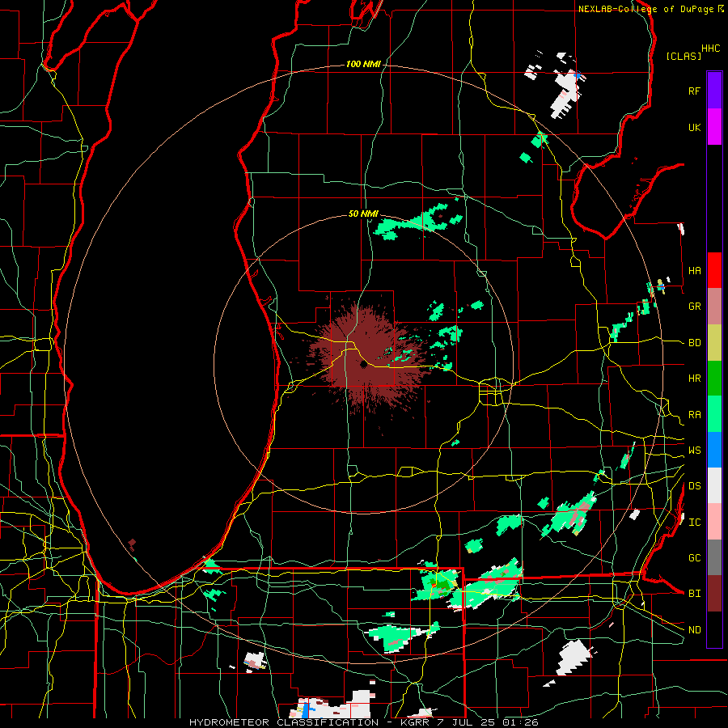This screenshot has width=728, height=728.
Task: Click the 100 NMI range ring label
Action: point(363,64)
